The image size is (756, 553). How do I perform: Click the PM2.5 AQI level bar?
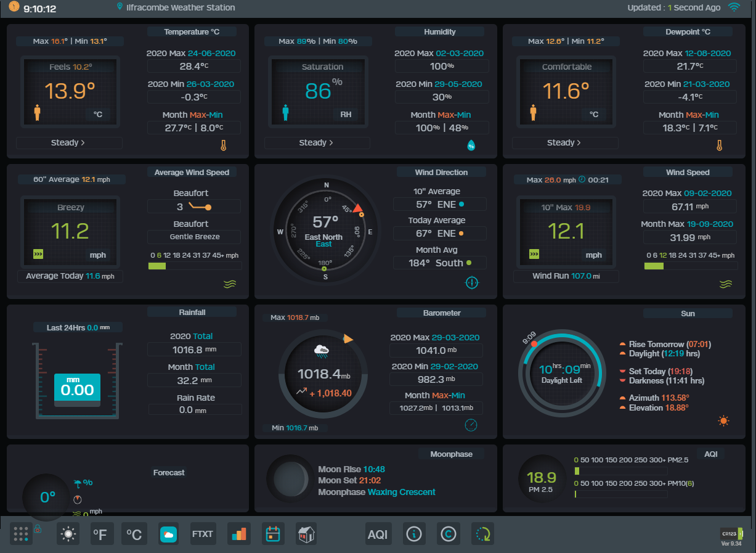[621, 471]
